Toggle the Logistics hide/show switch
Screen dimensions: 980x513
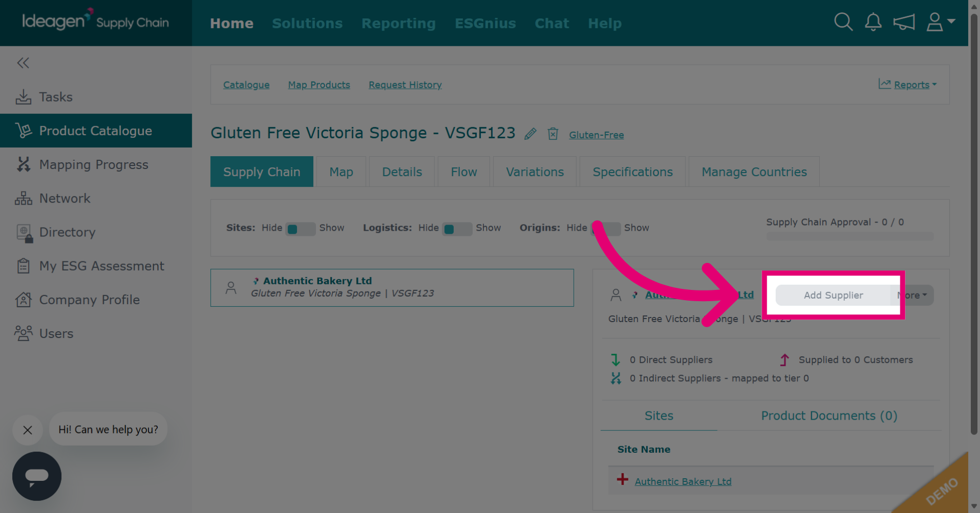coord(457,228)
